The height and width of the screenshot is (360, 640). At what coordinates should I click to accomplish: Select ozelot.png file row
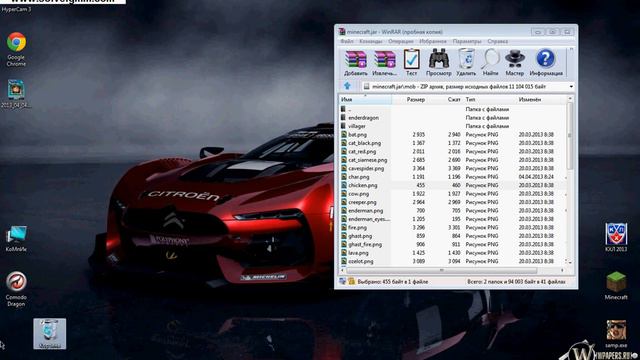(x=453, y=261)
